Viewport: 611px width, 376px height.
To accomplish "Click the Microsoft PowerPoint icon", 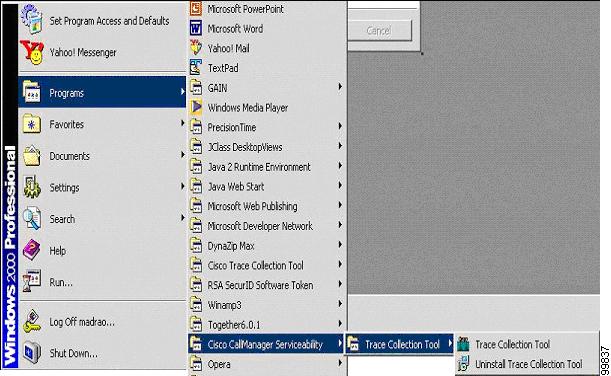I will pyautogui.click(x=196, y=9).
